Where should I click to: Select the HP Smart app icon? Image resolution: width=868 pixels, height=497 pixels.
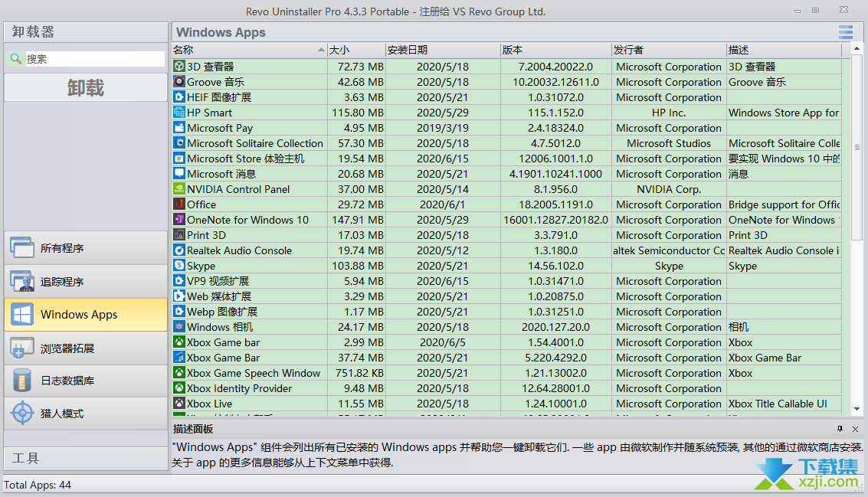(x=179, y=113)
